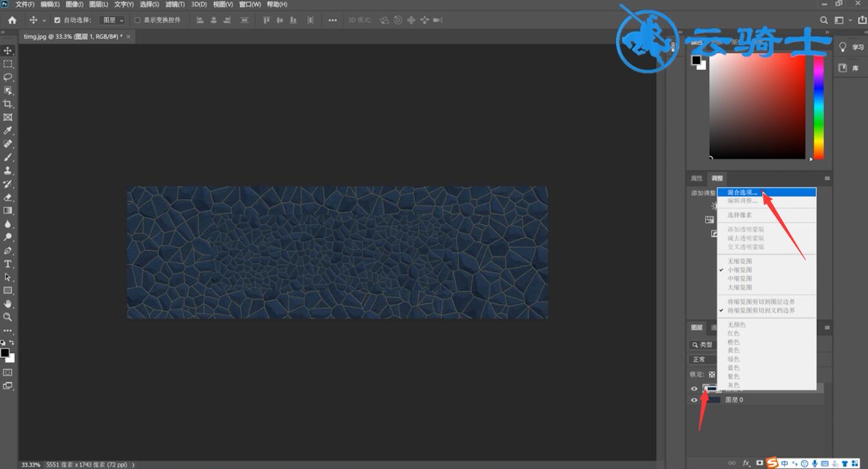
Task: Open the search icon at top right
Action: [x=824, y=20]
